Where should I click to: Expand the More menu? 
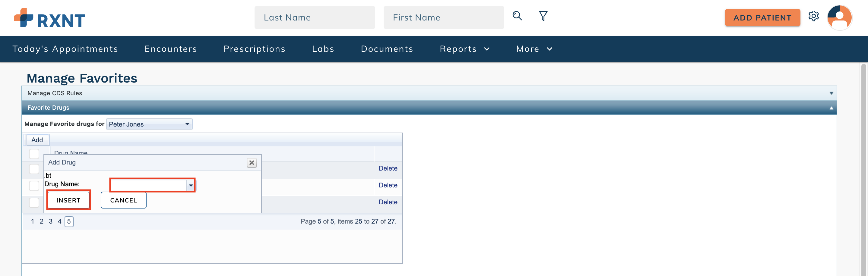pyautogui.click(x=534, y=49)
